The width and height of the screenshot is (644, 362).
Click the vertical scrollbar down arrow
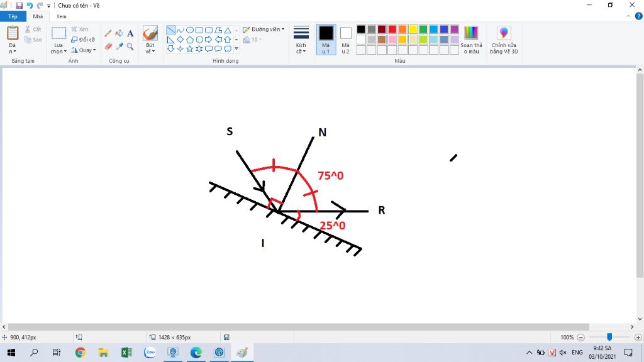point(640,319)
